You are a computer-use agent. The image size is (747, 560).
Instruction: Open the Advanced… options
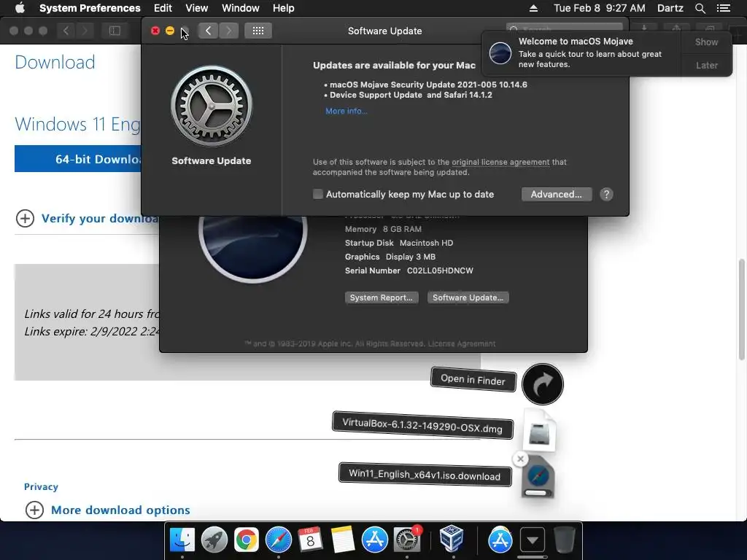tap(557, 194)
